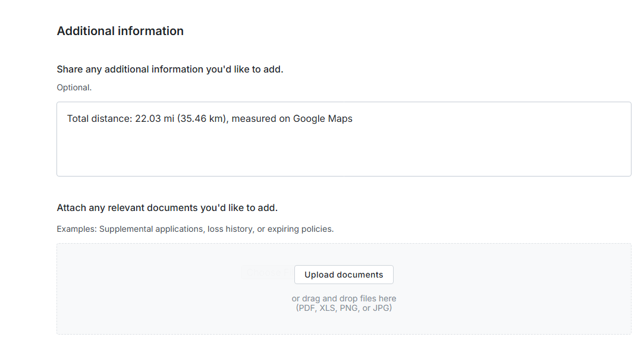Click the faded Choose File input
644x359 pixels.
click(x=266, y=273)
